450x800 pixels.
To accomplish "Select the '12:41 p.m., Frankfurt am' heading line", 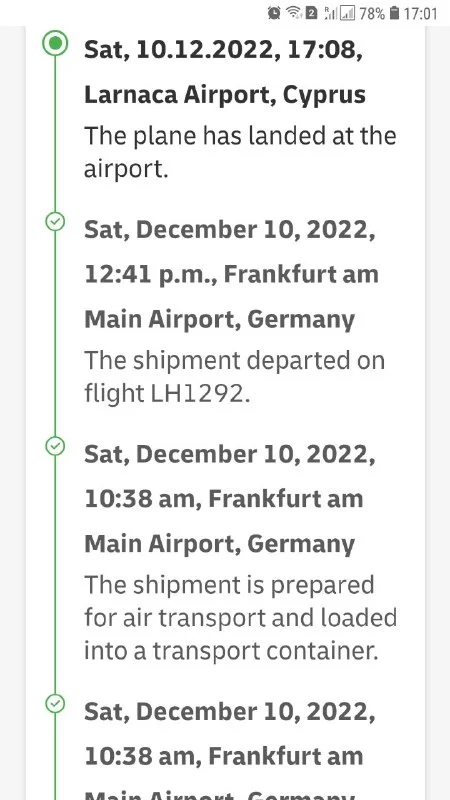I will [231, 275].
